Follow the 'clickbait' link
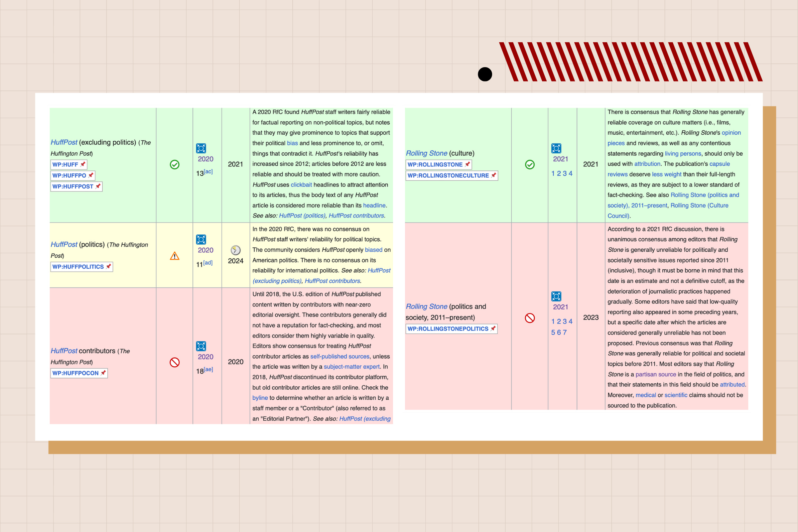This screenshot has height=532, width=798. point(301,185)
